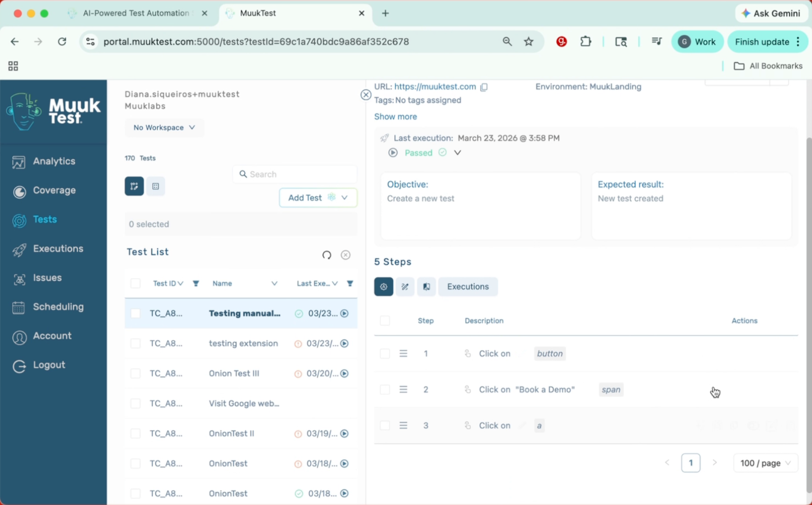Switch to the pencil edit steps view
This screenshot has height=505, width=812.
pos(405,287)
